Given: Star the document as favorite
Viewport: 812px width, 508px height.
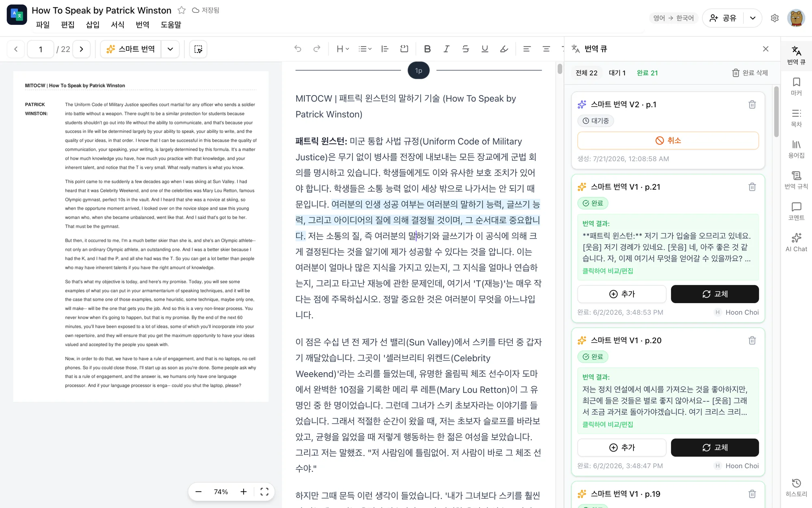Looking at the screenshot, I should point(181,10).
